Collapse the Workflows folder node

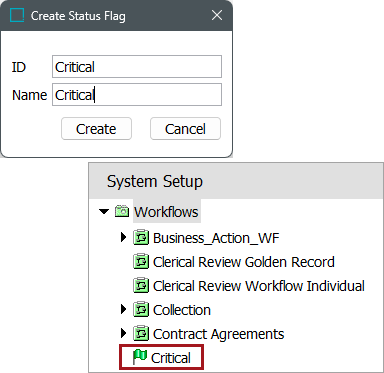104,212
